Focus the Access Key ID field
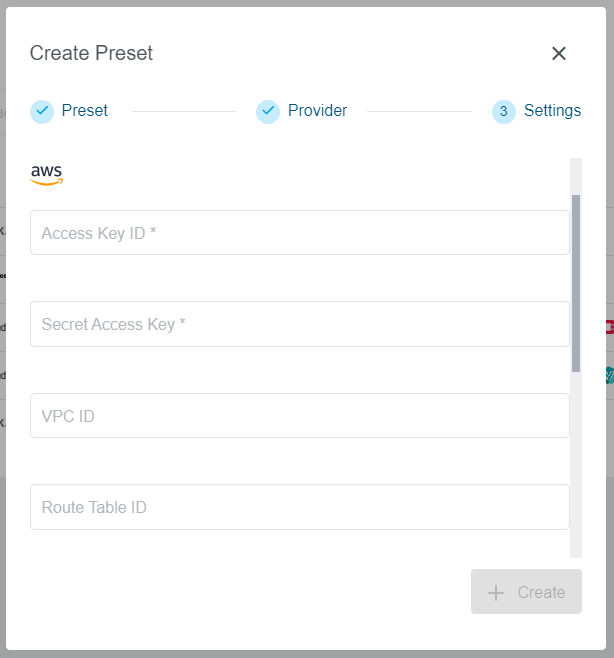This screenshot has width=614, height=658. 300,233
